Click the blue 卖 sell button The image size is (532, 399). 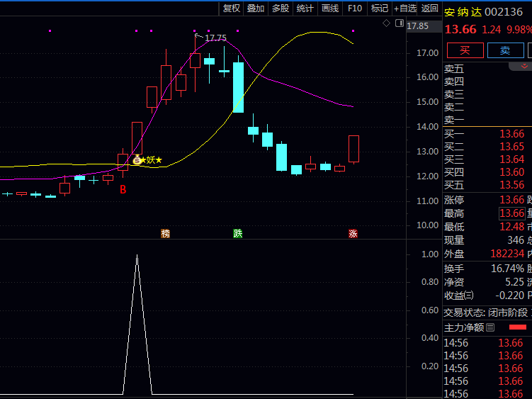point(504,50)
